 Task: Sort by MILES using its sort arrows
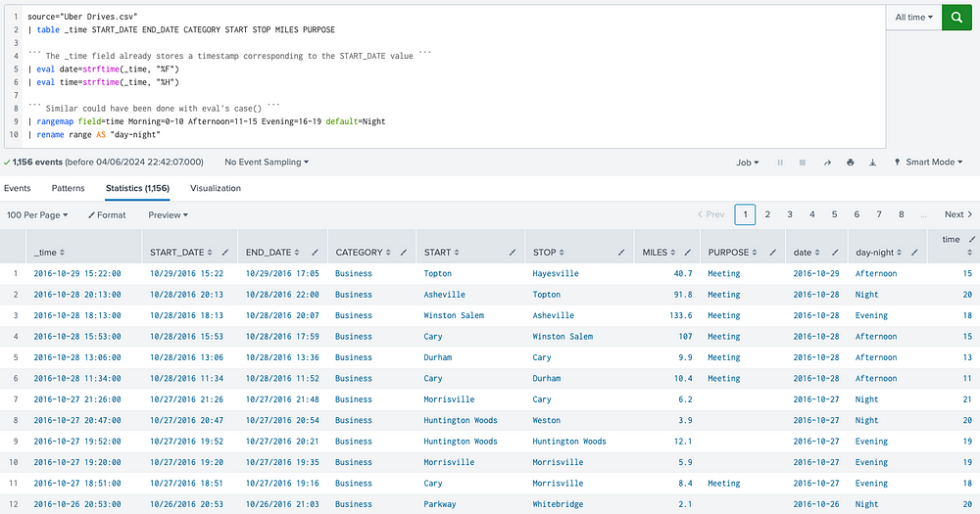(672, 253)
